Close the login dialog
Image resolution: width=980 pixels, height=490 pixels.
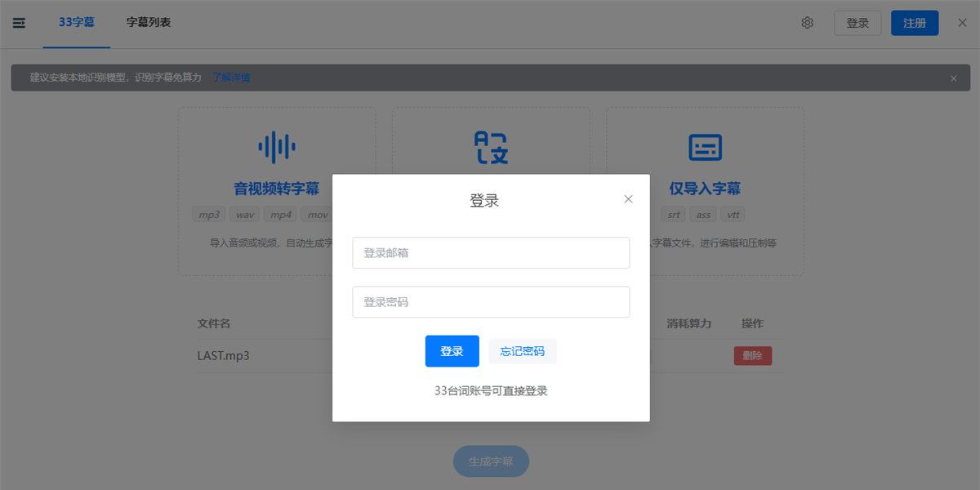(x=628, y=198)
